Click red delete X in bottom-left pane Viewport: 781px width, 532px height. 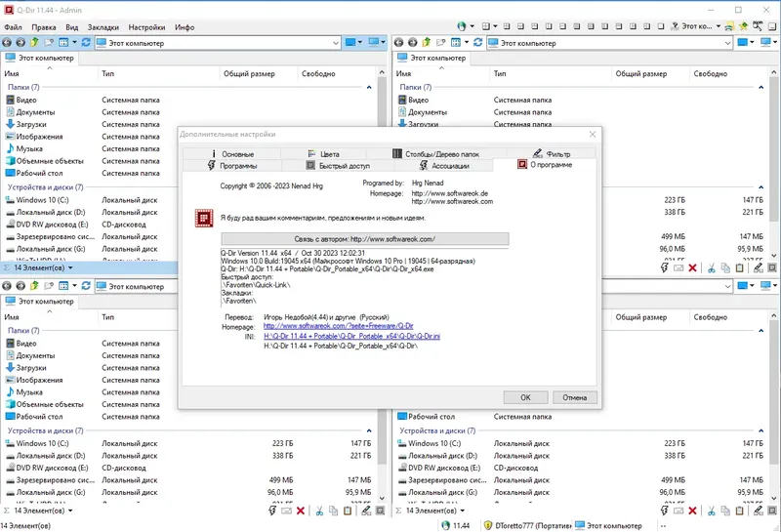coord(301,511)
